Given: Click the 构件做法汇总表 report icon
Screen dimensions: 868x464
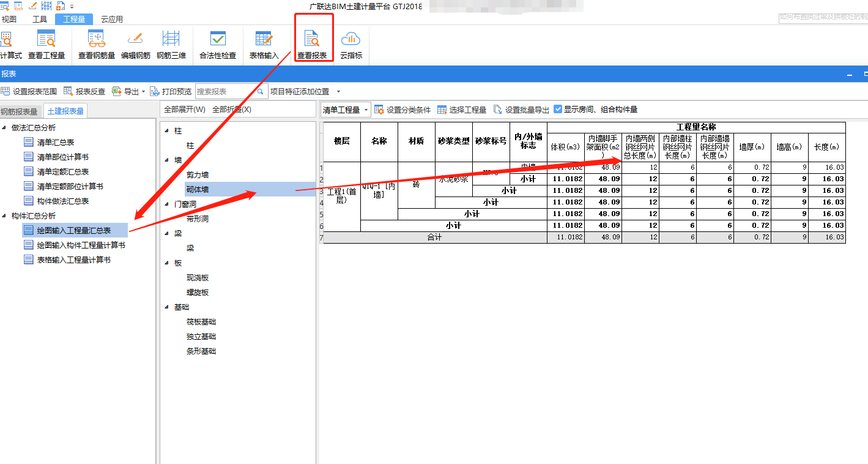Looking at the screenshot, I should (28, 201).
